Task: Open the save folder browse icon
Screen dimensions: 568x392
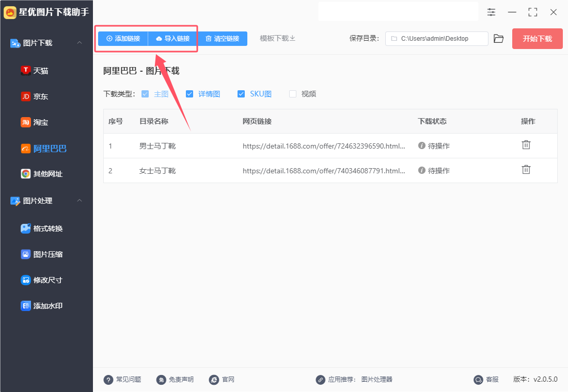Action: (499, 39)
